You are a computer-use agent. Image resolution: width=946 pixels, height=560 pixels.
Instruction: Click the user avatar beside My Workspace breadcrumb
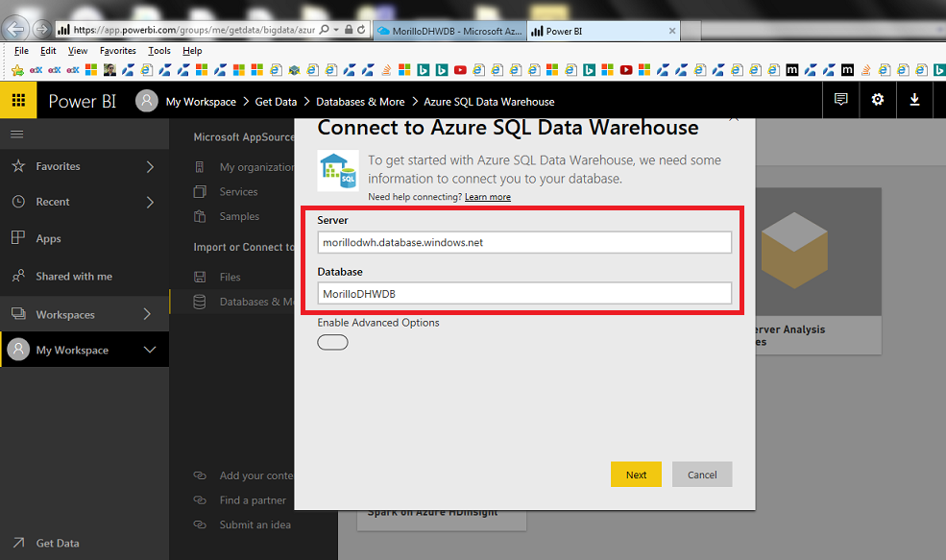pyautogui.click(x=147, y=101)
